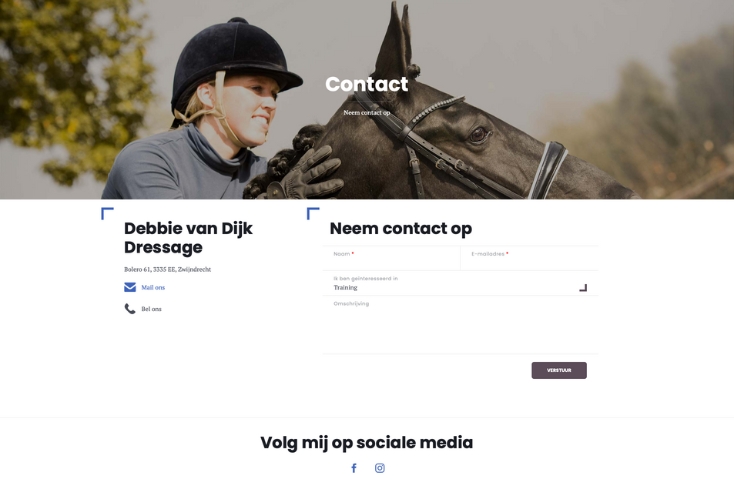Click the phone handset icon
Image resolution: width=734 pixels, height=494 pixels.
click(x=130, y=309)
